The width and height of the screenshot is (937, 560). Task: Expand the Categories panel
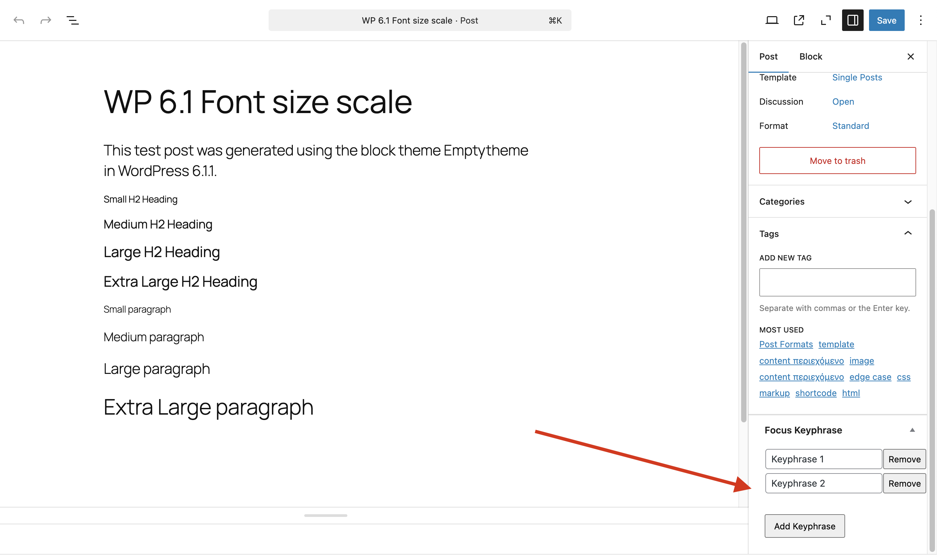click(837, 202)
